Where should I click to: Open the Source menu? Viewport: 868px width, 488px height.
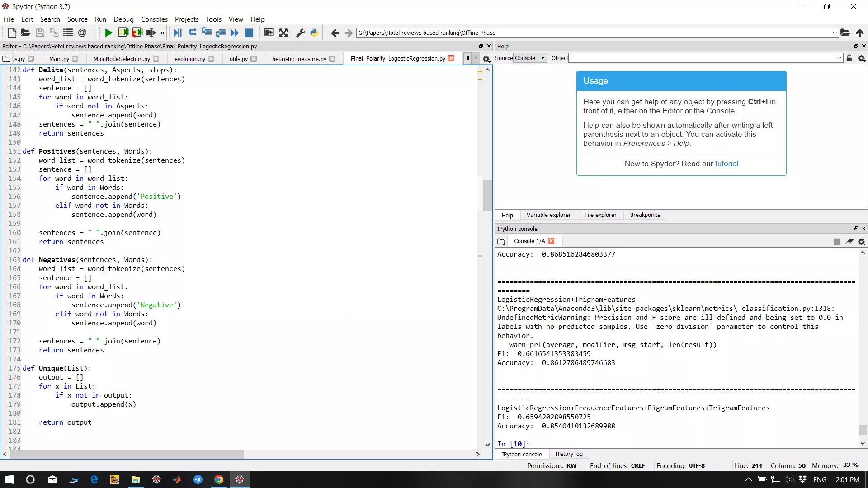pyautogui.click(x=77, y=19)
